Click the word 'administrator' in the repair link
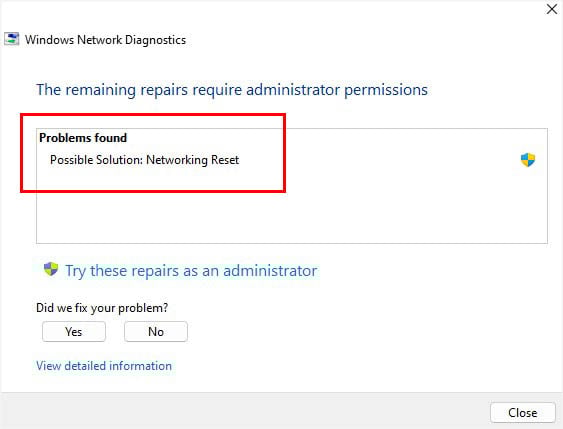The width and height of the screenshot is (563, 429). 270,271
